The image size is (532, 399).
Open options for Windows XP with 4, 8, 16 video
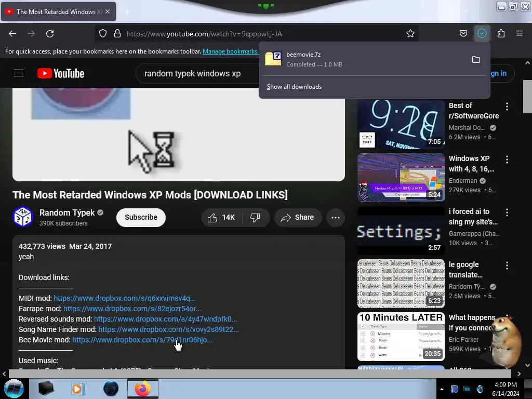(507, 159)
